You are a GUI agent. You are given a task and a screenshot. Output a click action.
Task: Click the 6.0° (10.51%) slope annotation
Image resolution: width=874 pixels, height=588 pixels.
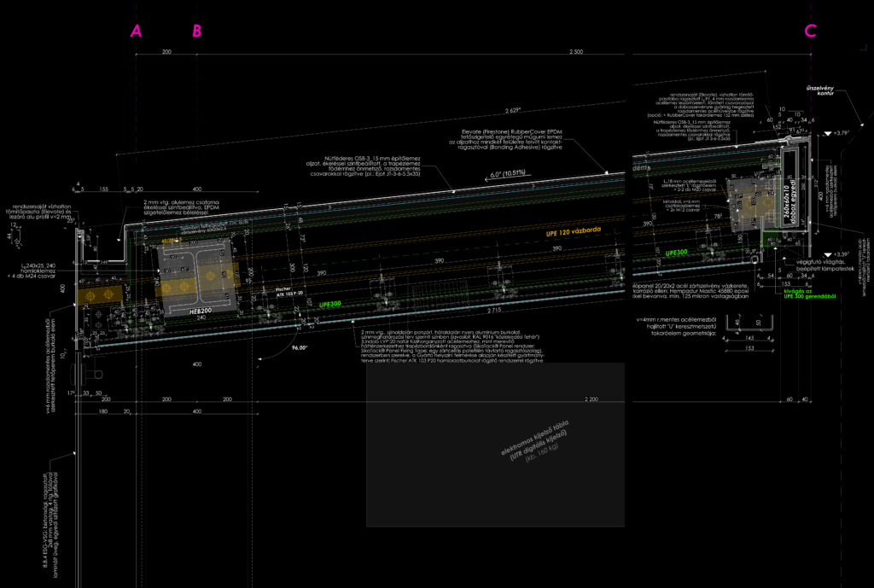click(x=508, y=174)
